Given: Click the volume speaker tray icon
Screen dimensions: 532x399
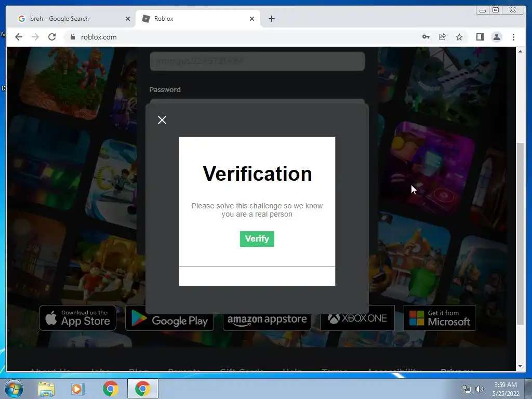Looking at the screenshot, I should (479, 389).
